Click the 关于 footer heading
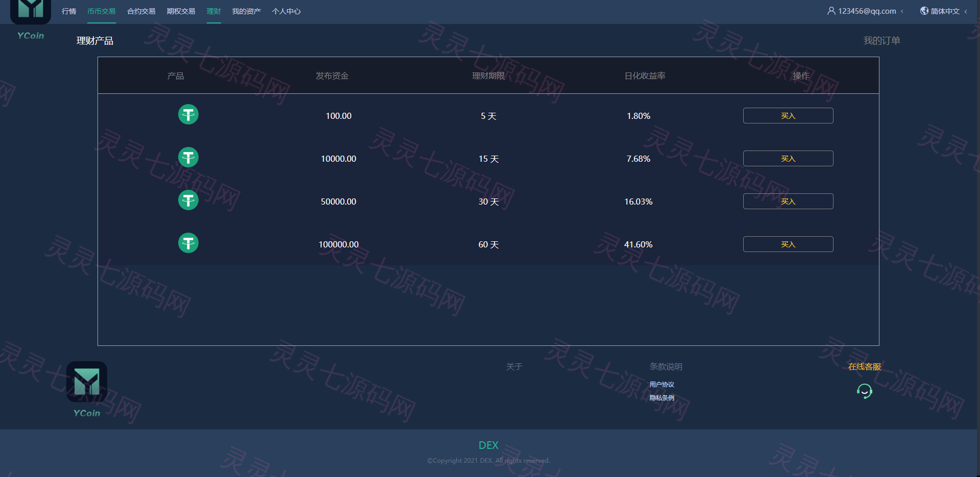This screenshot has height=477, width=980. pos(514,367)
